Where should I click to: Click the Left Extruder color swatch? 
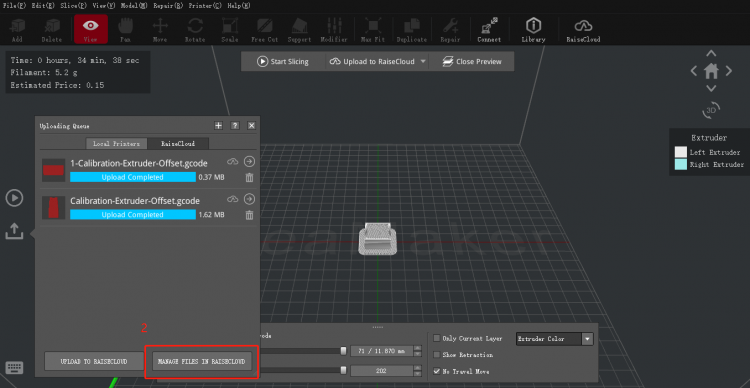point(681,152)
